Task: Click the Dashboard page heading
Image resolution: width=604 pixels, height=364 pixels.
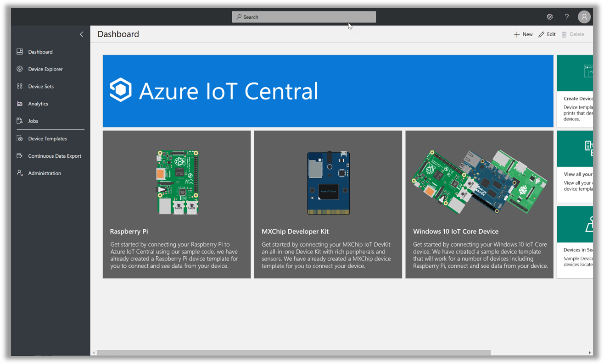Action: click(118, 34)
